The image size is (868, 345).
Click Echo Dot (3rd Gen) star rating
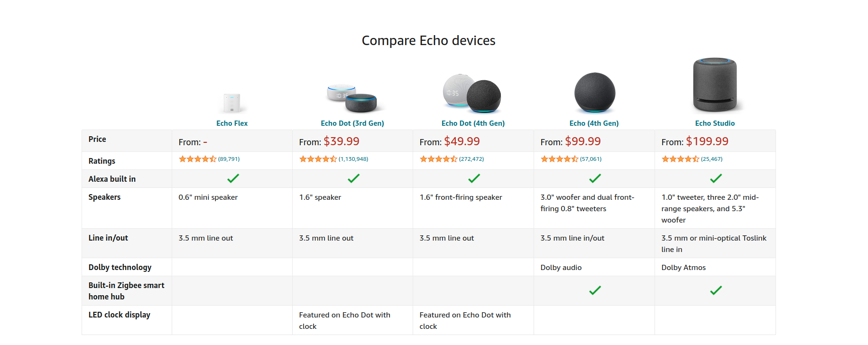318,159
